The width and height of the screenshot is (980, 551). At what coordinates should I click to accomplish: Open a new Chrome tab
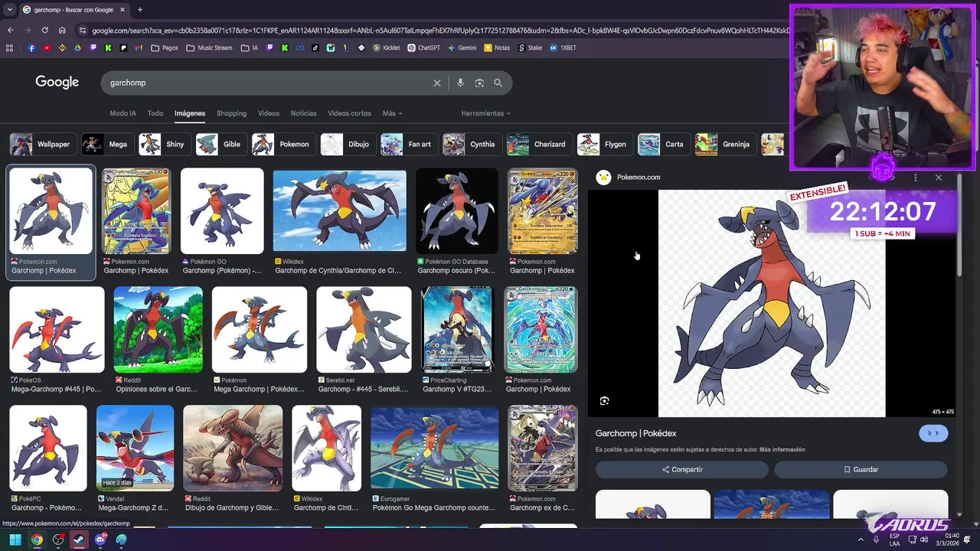click(139, 10)
